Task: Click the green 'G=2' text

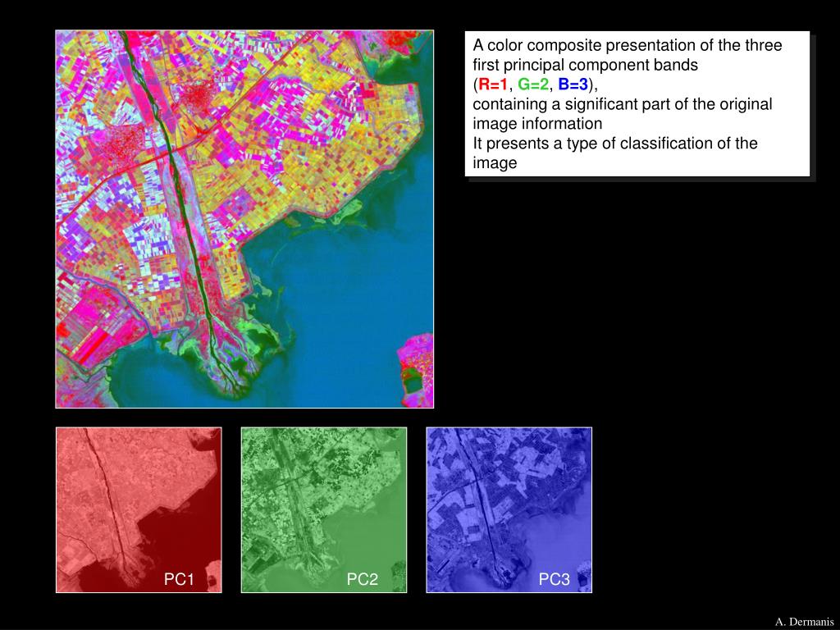Action: (533, 84)
